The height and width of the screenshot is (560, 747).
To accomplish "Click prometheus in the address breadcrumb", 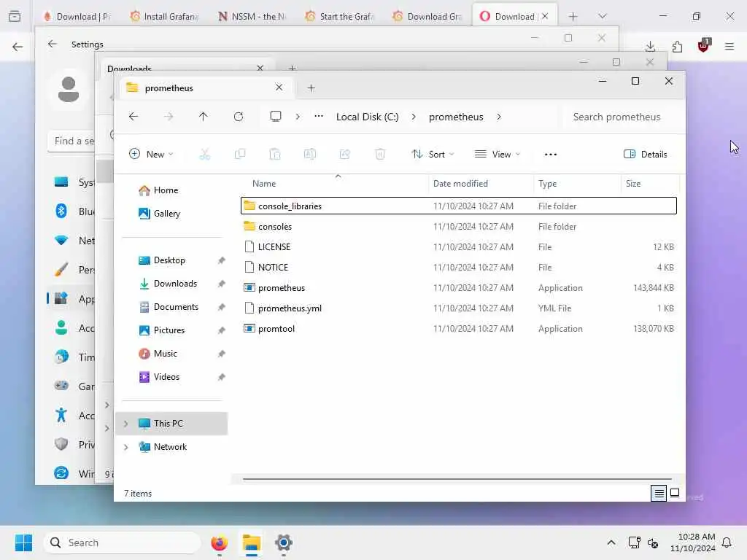I will coord(456,117).
